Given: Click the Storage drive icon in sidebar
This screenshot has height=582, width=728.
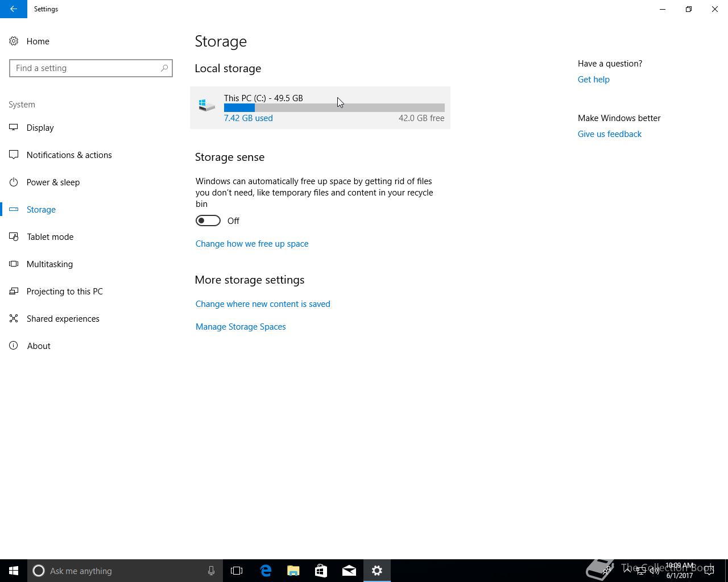Looking at the screenshot, I should [x=14, y=209].
